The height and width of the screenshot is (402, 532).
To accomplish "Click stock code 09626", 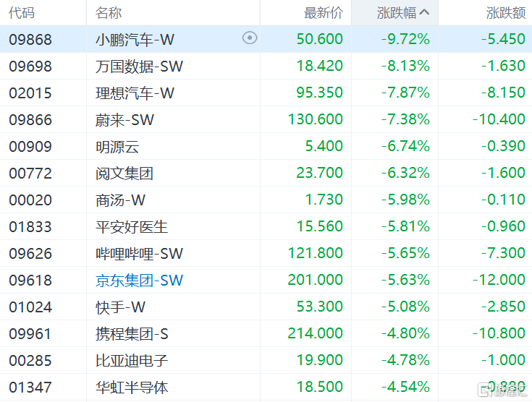I will 30,254.
